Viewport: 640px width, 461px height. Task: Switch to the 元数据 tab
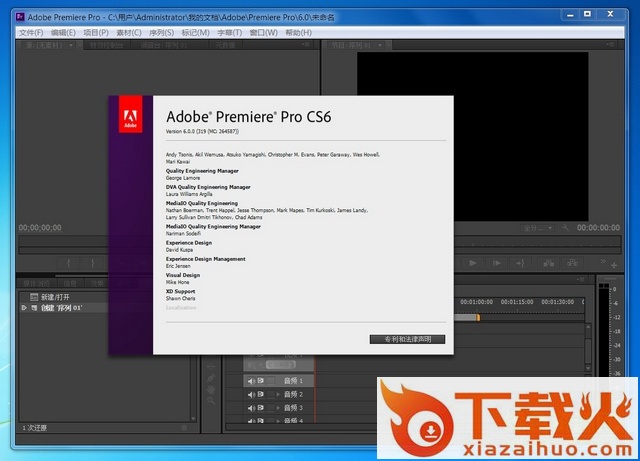tap(226, 45)
